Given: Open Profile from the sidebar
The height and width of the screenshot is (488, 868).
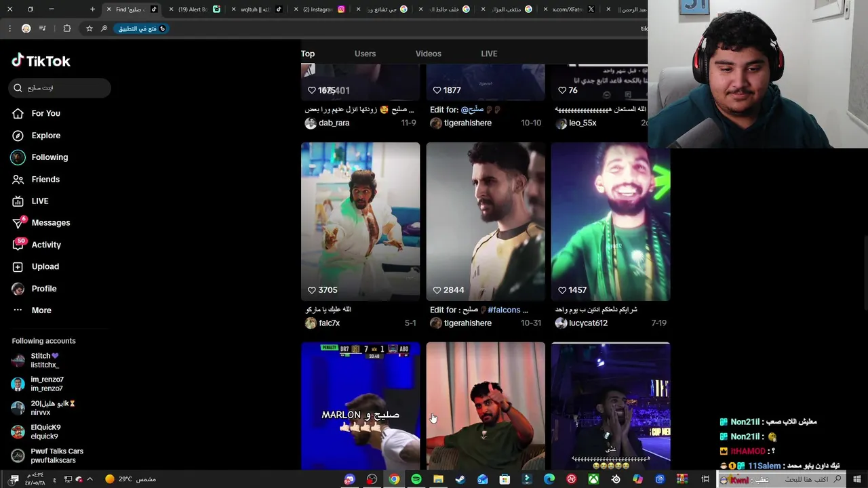Looking at the screenshot, I should tap(35, 289).
